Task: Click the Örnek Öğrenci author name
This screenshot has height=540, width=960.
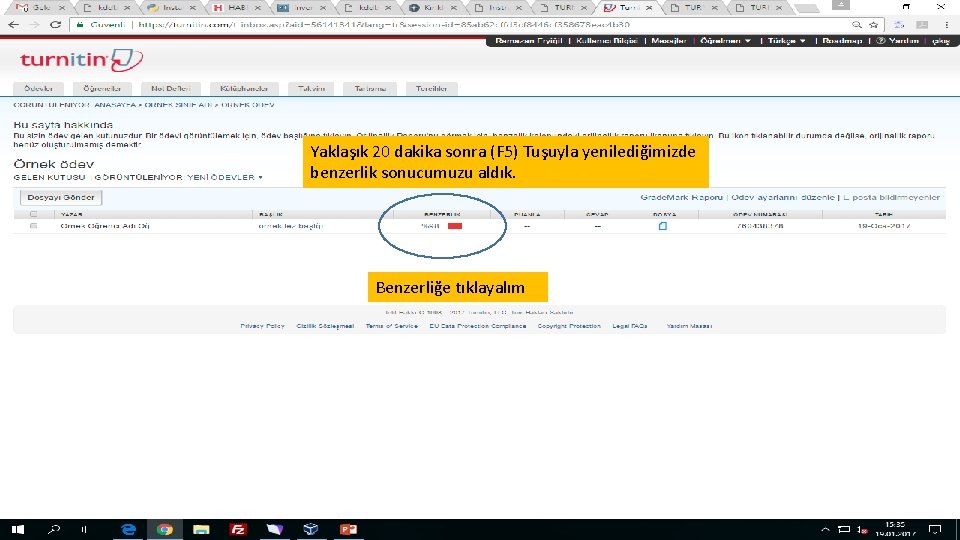Action: coord(105,226)
